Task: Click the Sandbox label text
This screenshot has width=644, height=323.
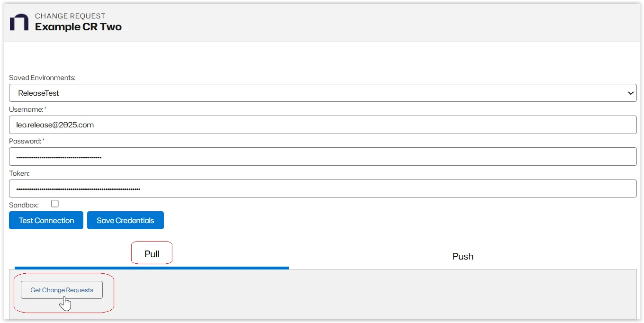Action: (x=24, y=205)
